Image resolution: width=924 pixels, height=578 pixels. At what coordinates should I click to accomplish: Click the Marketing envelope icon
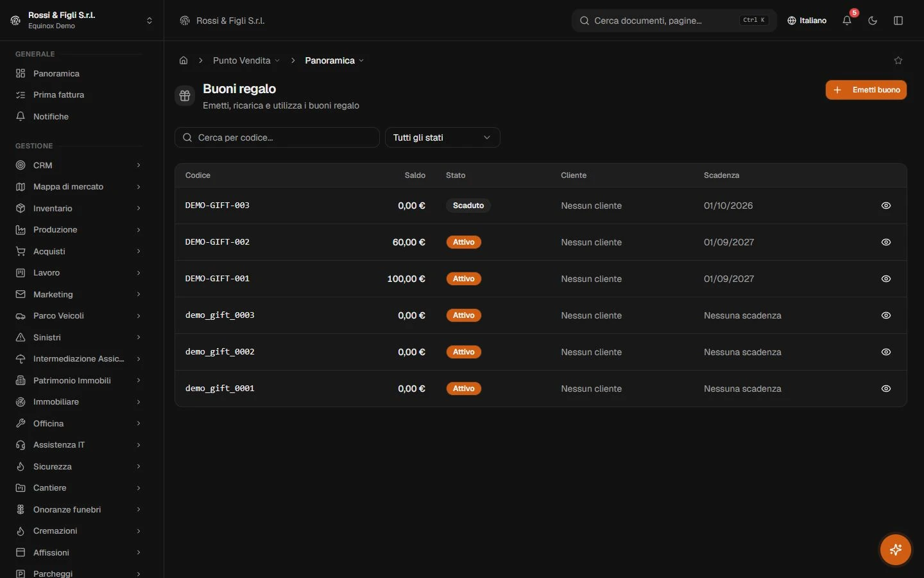click(21, 294)
